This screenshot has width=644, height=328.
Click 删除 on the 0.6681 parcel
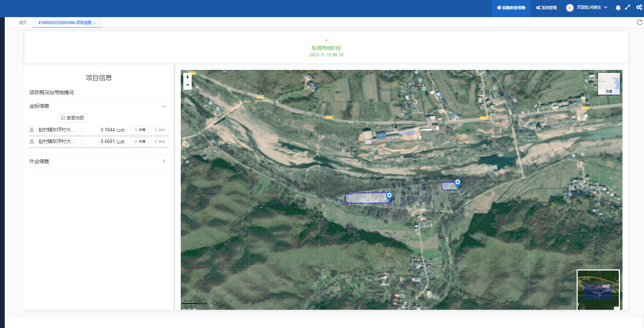pos(160,142)
